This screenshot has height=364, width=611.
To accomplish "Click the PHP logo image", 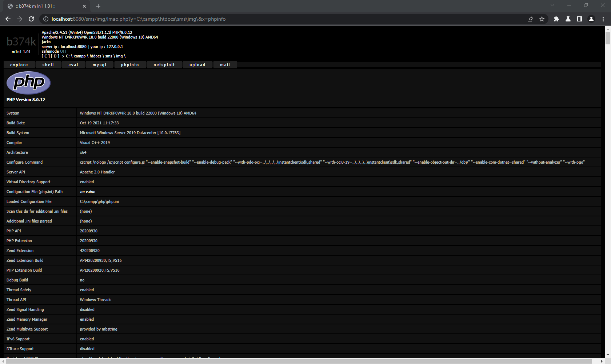I will 28,83.
